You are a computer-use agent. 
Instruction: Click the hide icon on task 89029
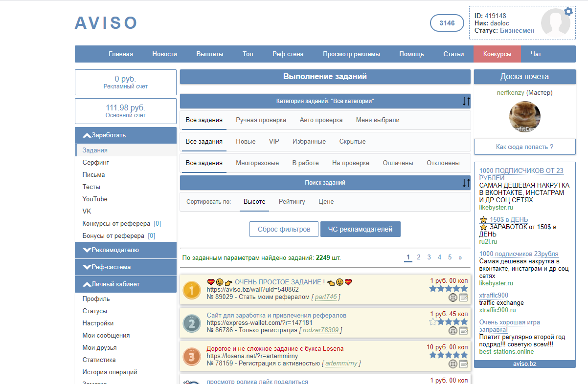(453, 298)
